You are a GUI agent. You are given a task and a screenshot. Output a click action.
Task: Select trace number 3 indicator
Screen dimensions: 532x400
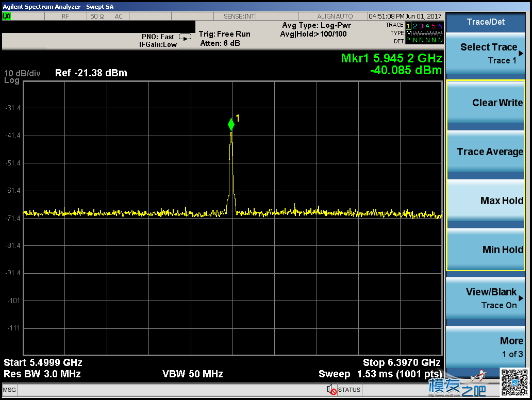[421, 26]
